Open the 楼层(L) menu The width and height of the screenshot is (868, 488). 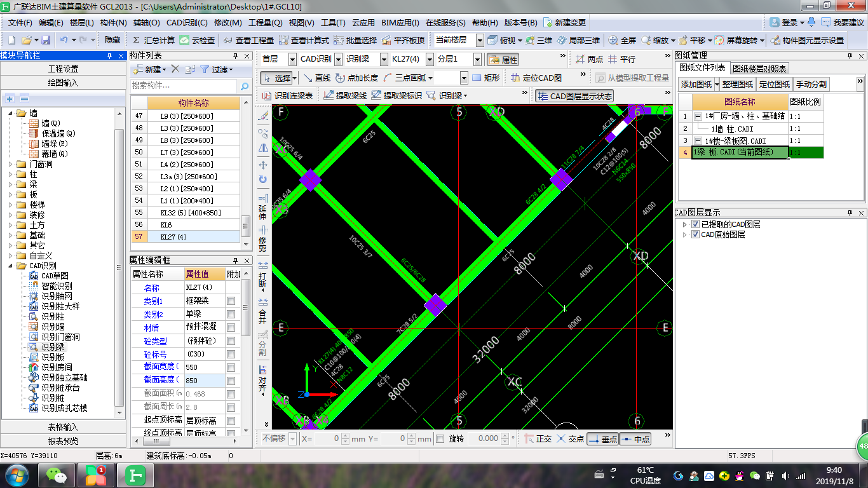[x=81, y=22]
